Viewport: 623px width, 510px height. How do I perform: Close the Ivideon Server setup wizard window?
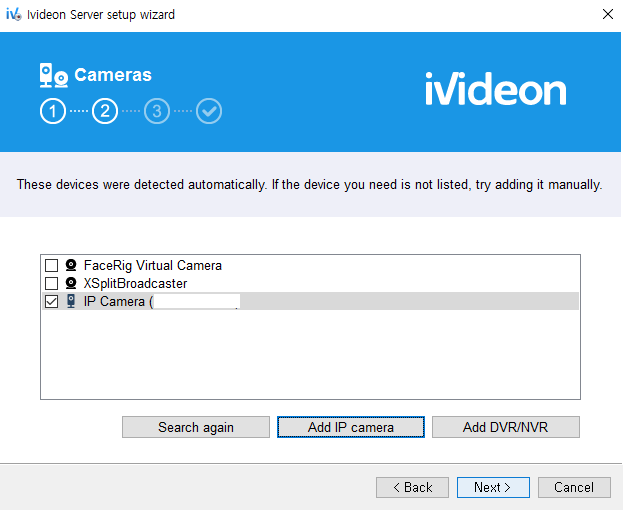(608, 14)
